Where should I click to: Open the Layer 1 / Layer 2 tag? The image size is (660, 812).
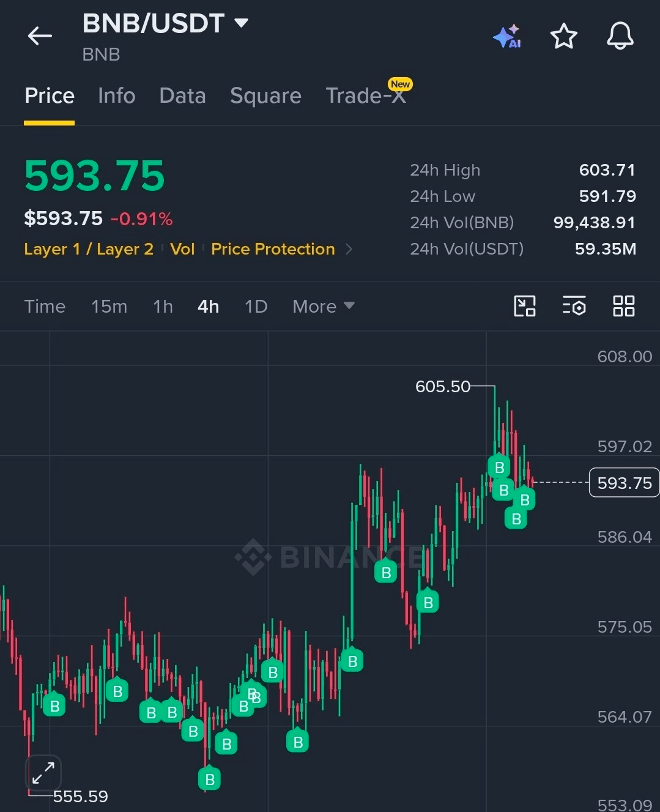(89, 249)
